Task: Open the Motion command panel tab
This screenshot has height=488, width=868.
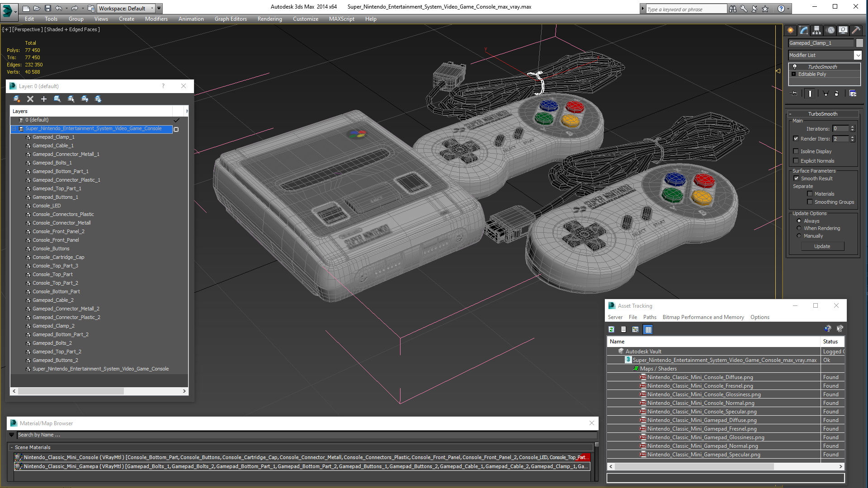Action: pyautogui.click(x=830, y=30)
